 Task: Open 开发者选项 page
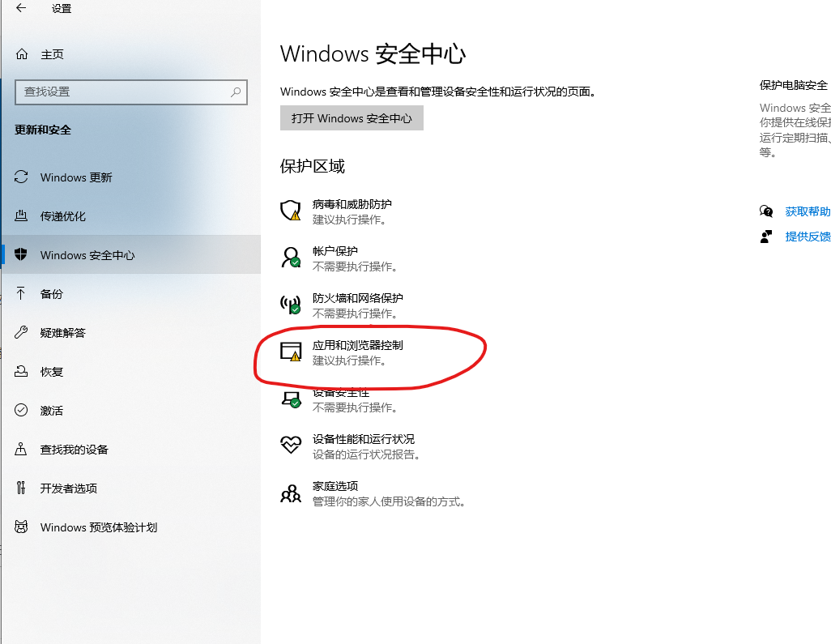[131, 488]
